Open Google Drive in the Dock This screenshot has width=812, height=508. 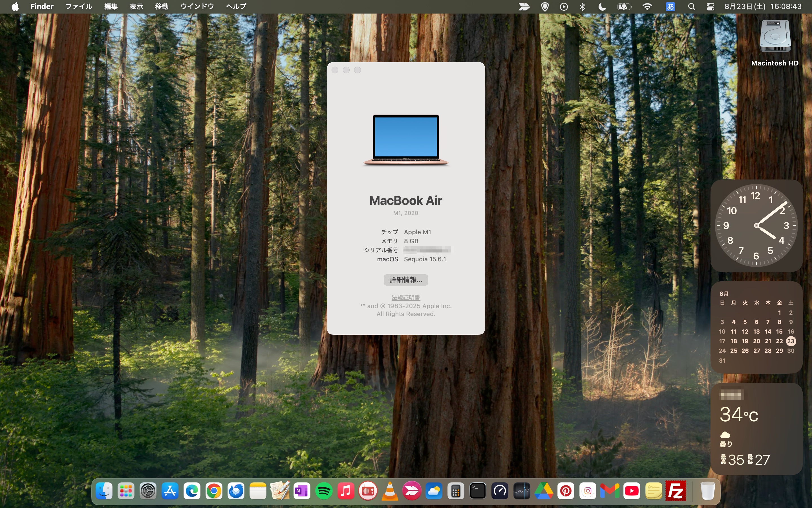[x=544, y=491]
